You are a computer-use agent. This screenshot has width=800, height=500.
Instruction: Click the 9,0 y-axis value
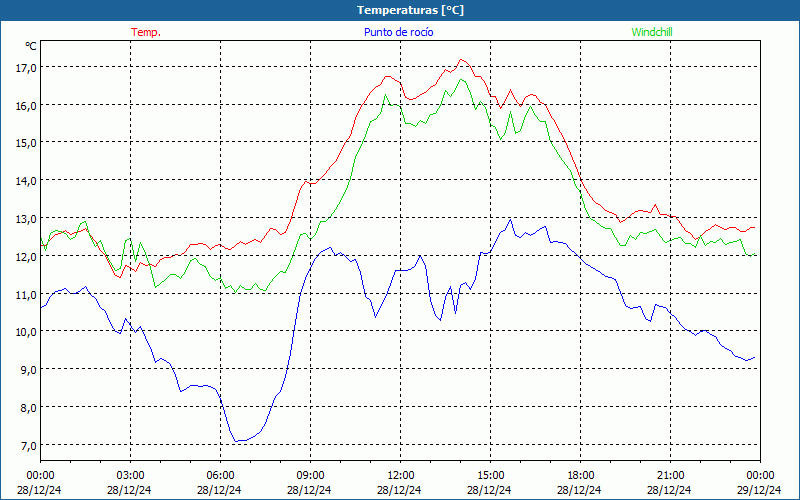tap(27, 370)
